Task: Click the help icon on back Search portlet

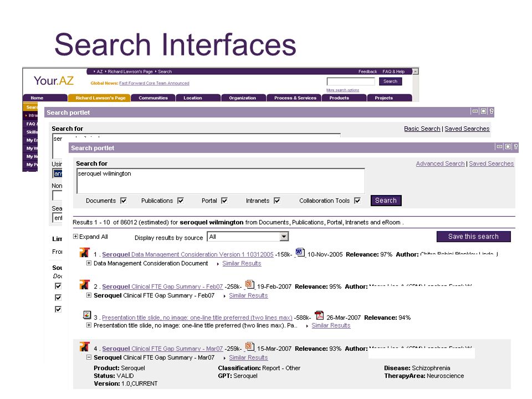Action: [x=492, y=111]
